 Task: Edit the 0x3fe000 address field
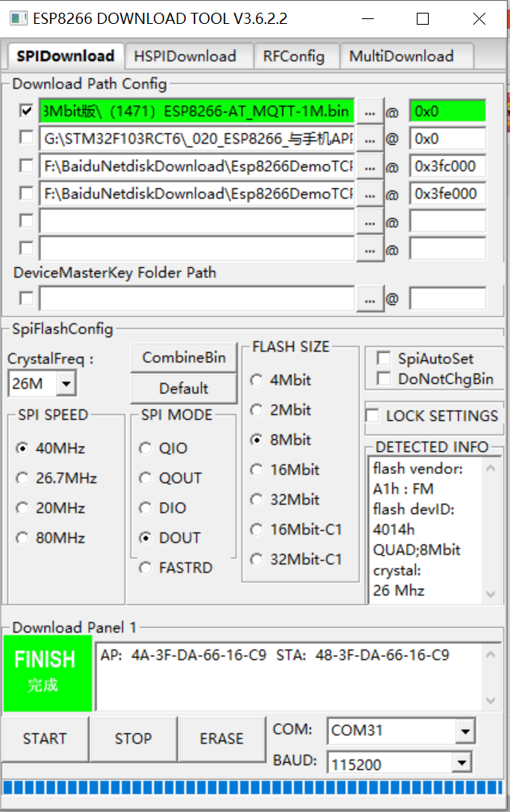[448, 194]
